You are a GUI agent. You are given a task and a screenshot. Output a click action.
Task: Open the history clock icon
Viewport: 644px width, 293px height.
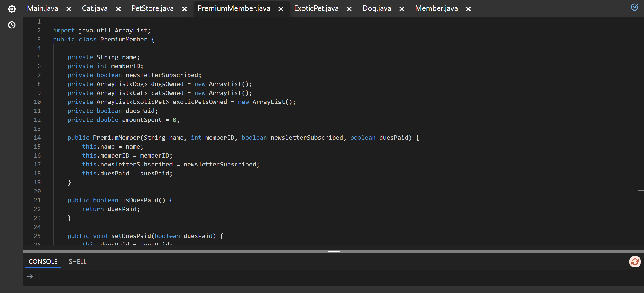click(x=12, y=25)
